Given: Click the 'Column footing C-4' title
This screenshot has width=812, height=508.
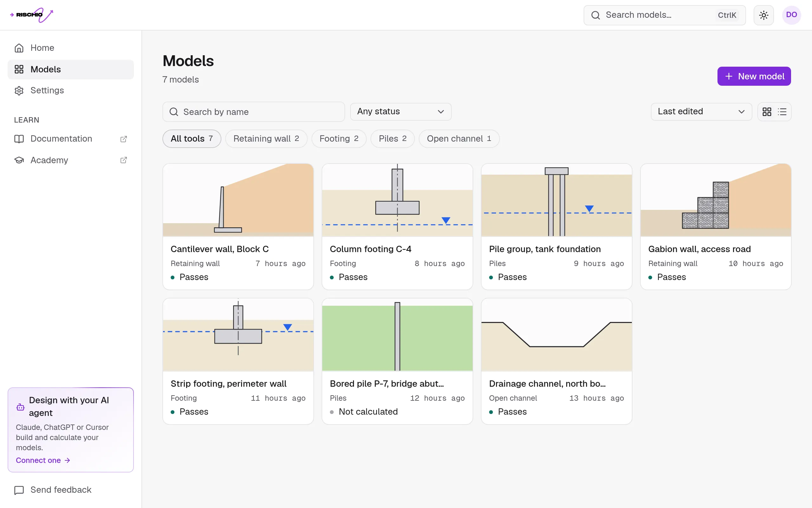Looking at the screenshot, I should point(370,249).
